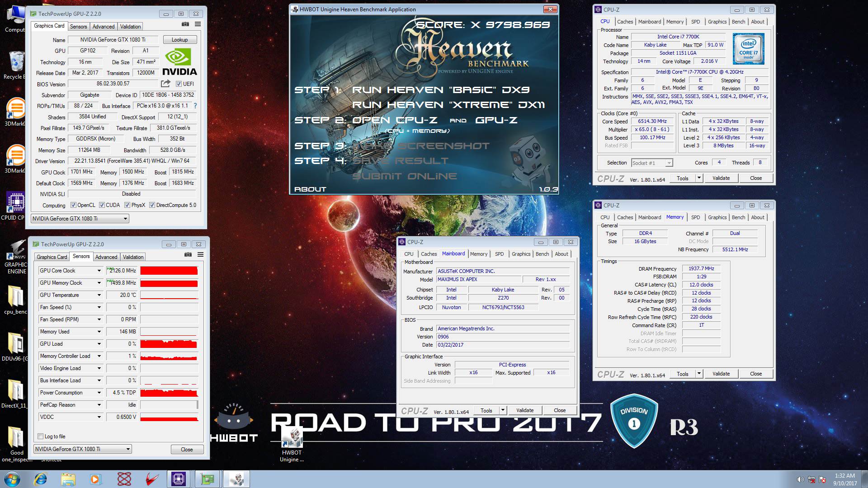Toggle the UEFI checkbox in GPU-Z
The height and width of the screenshot is (488, 868).
pos(179,84)
